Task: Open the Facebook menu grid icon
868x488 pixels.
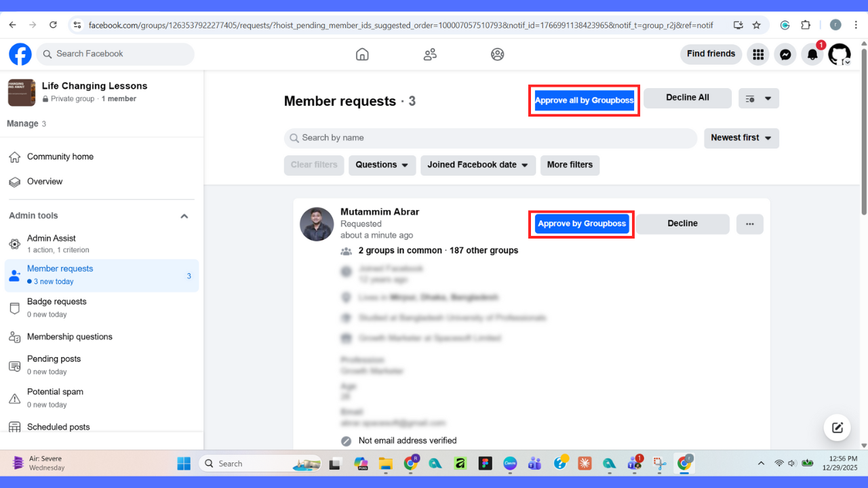Action: point(758,54)
